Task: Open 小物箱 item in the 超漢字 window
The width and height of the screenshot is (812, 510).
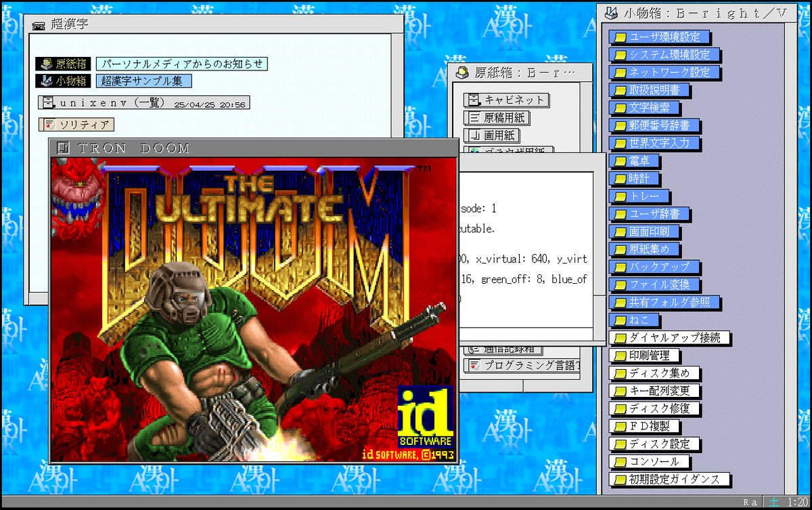Action: point(63,81)
